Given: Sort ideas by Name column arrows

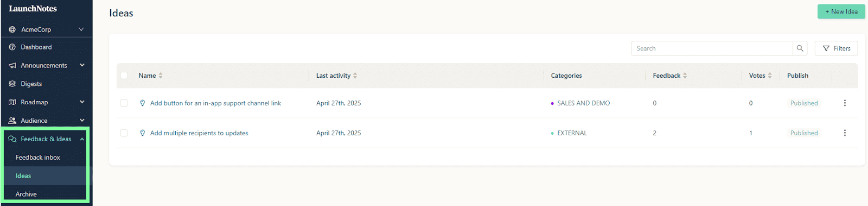Looking at the screenshot, I should [161, 76].
